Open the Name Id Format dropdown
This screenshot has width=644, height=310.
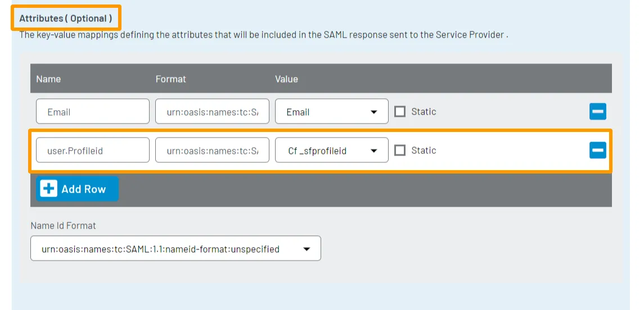175,248
